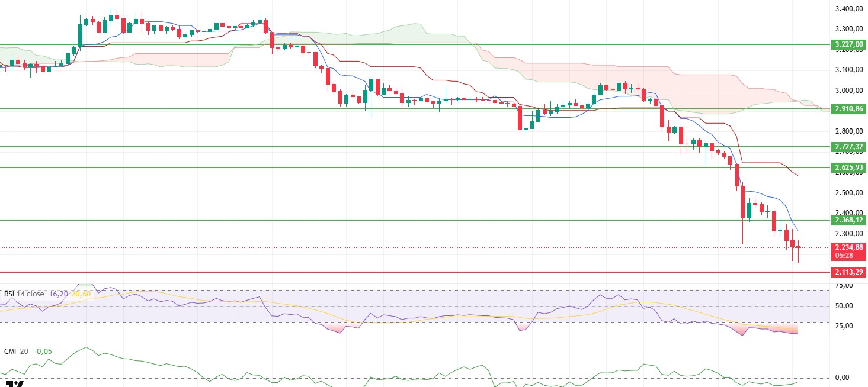This screenshot has width=868, height=387.
Task: Click the TradingView logo in bottom-left corner
Action: tap(17, 383)
